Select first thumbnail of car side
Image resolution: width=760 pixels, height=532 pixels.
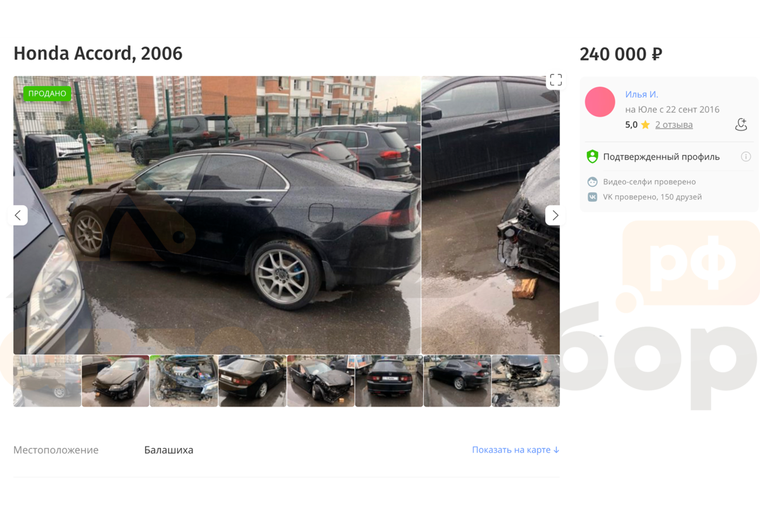[x=47, y=381]
